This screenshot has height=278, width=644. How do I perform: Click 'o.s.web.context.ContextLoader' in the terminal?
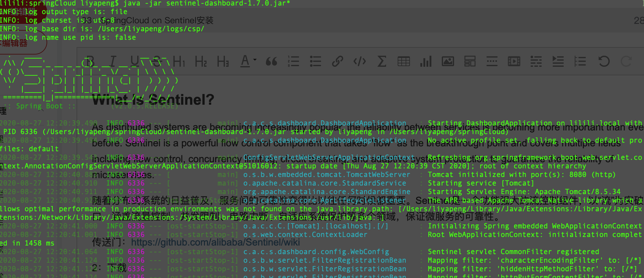tap(305, 235)
